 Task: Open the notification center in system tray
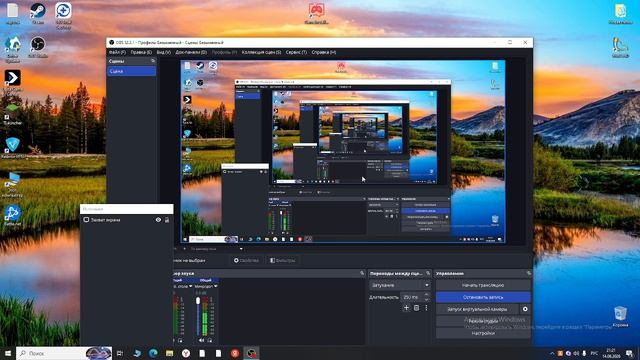click(630, 353)
